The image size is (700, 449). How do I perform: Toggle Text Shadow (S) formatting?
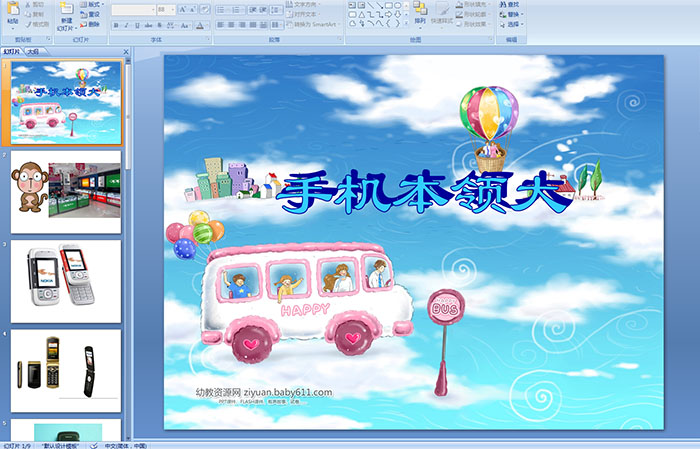(159, 25)
